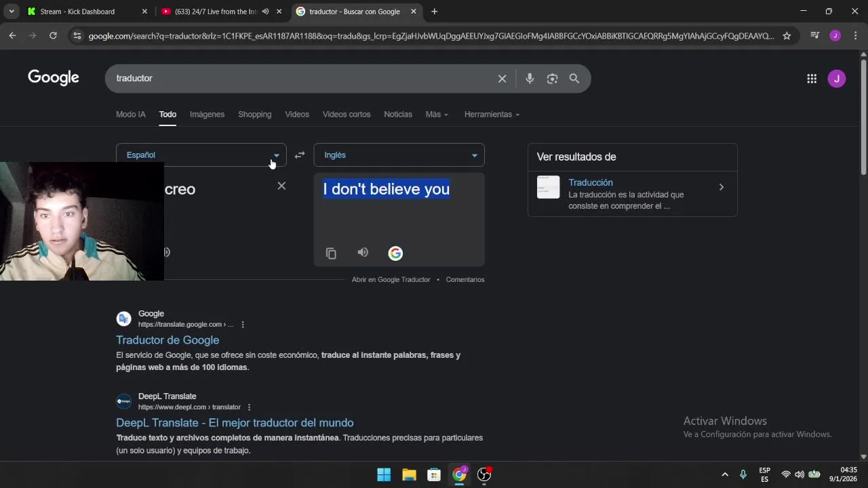Click the Google search translation icon
The height and width of the screenshot is (488, 868).
pyautogui.click(x=395, y=253)
